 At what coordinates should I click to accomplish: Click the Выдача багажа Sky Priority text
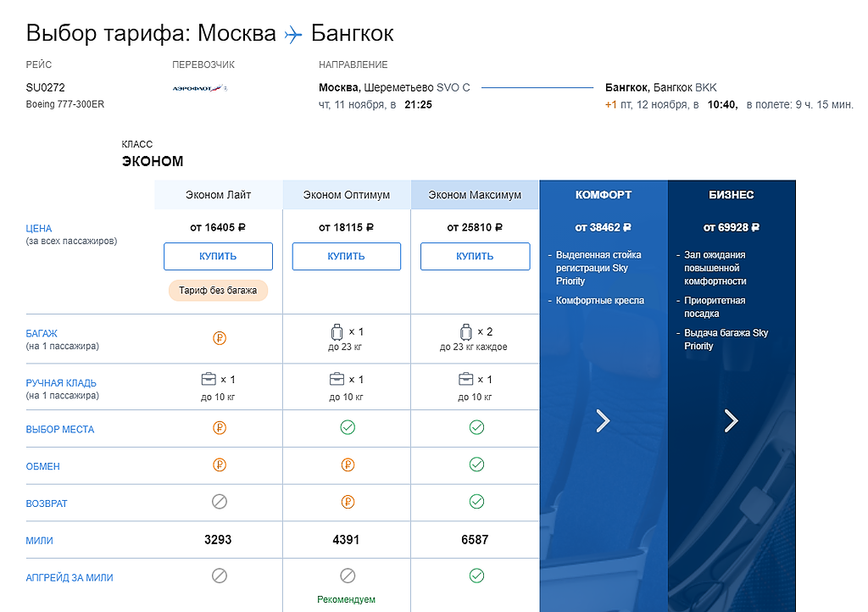click(x=726, y=339)
